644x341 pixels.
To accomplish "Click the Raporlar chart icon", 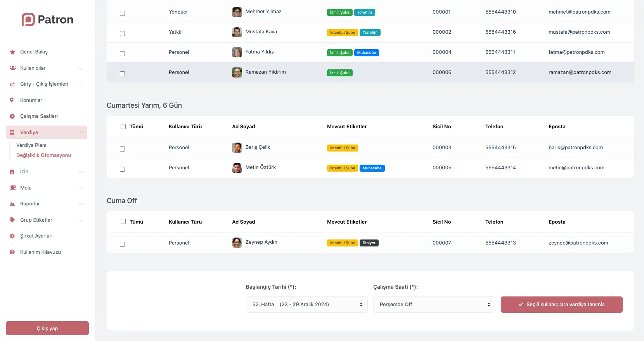I will pyautogui.click(x=12, y=204).
